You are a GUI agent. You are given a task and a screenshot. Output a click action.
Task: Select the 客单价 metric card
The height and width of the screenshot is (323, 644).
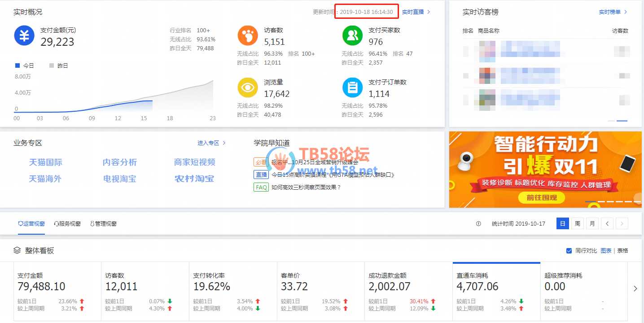pyautogui.click(x=321, y=292)
